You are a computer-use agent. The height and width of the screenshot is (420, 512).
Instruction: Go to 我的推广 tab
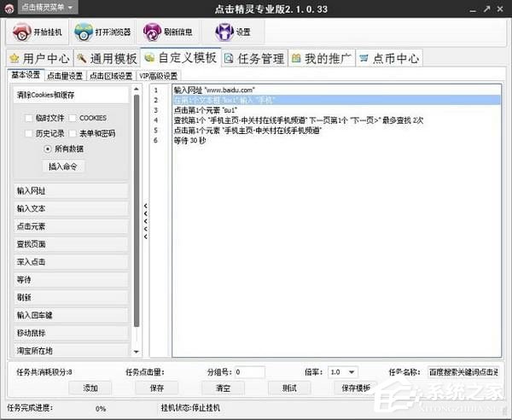click(x=322, y=58)
